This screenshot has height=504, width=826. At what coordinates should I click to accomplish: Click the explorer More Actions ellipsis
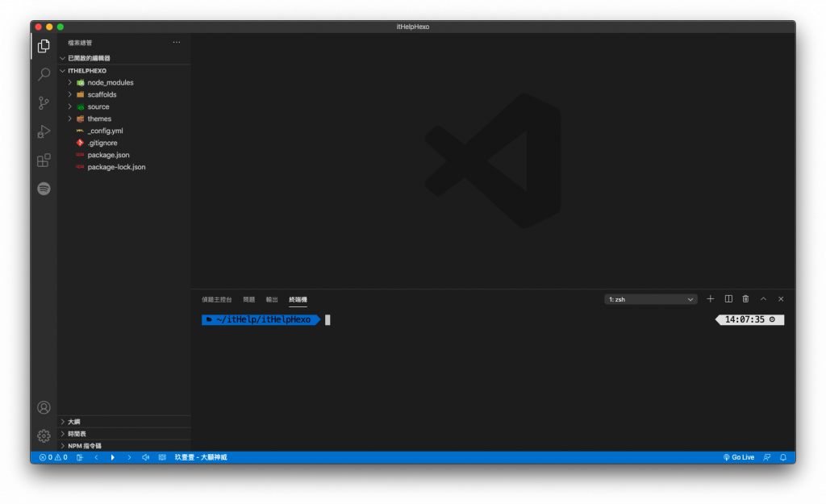click(x=177, y=42)
